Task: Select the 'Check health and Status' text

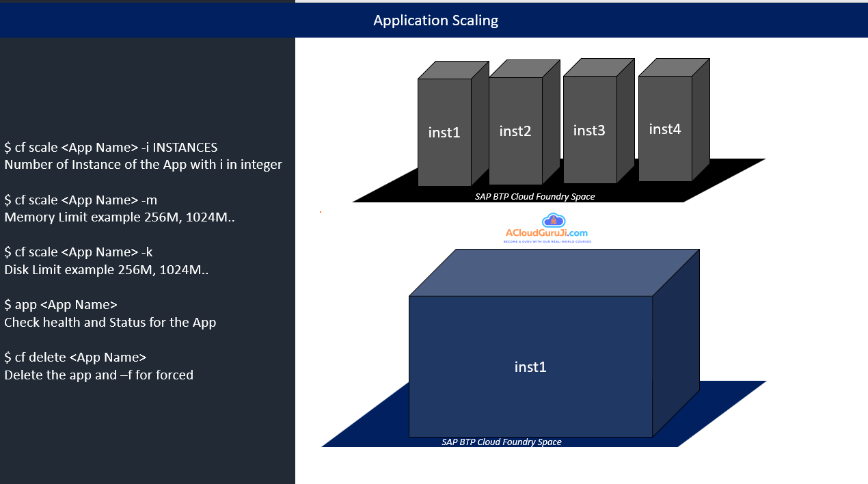Action: tap(110, 322)
